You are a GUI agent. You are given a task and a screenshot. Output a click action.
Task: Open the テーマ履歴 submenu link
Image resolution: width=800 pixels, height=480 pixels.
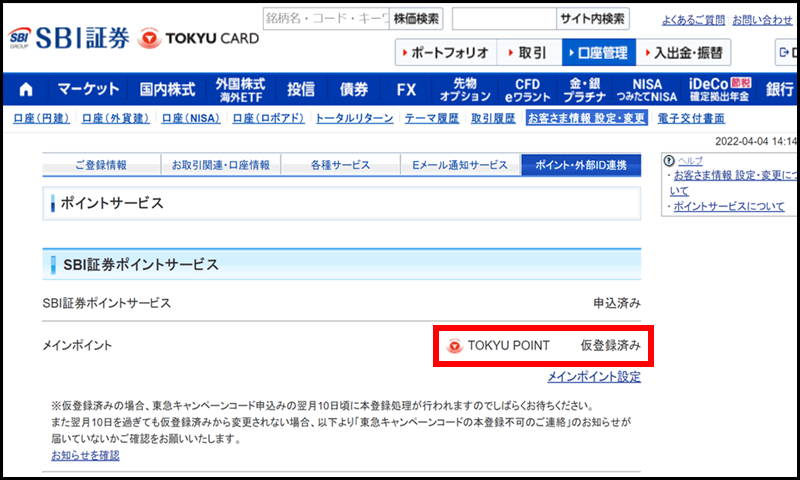click(x=432, y=118)
